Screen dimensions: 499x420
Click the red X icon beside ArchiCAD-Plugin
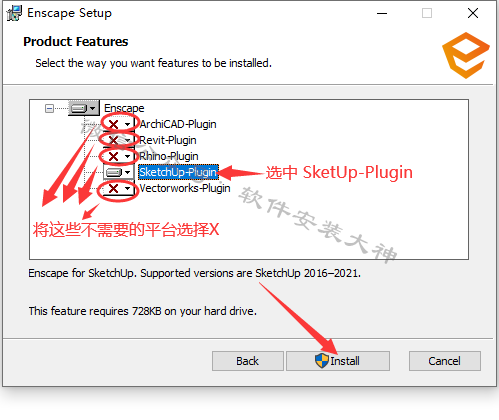tap(113, 124)
